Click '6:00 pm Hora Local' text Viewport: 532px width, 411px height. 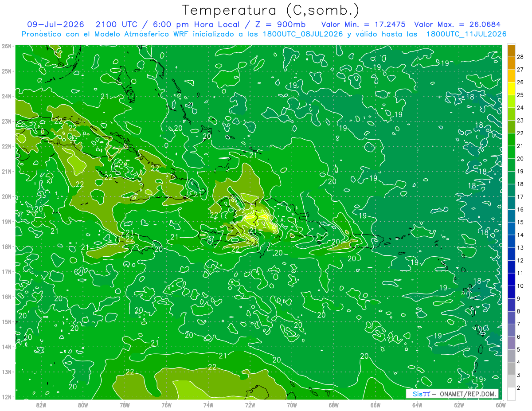[x=196, y=24]
